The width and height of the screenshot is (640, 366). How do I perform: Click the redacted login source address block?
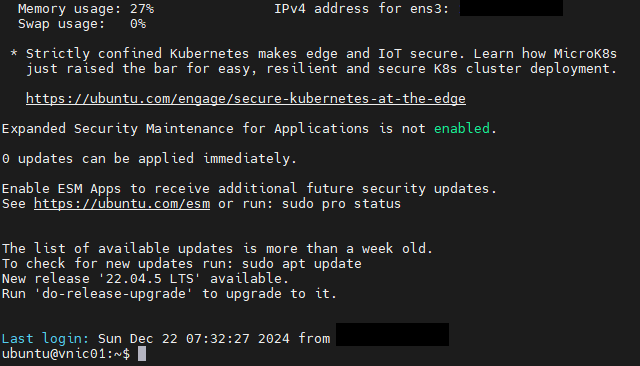pos(392,335)
